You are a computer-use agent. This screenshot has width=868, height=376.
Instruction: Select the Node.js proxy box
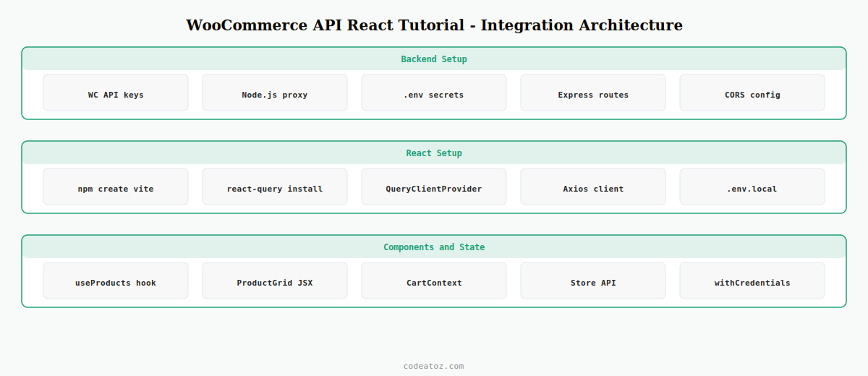(x=275, y=93)
